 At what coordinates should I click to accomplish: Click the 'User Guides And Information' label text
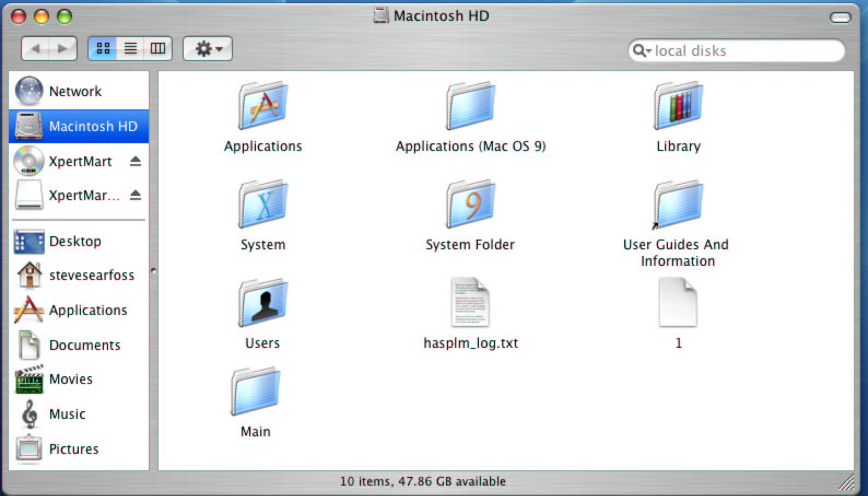click(x=677, y=252)
